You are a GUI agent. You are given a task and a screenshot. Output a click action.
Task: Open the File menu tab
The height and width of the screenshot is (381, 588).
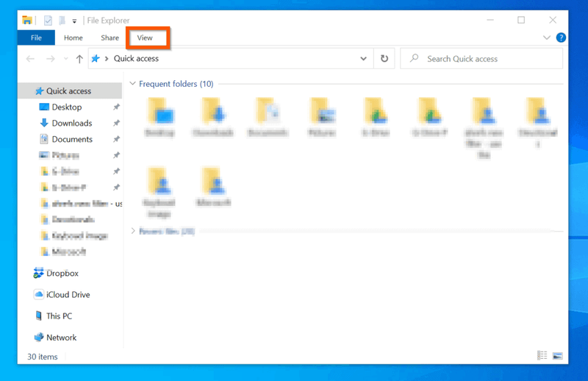click(36, 38)
